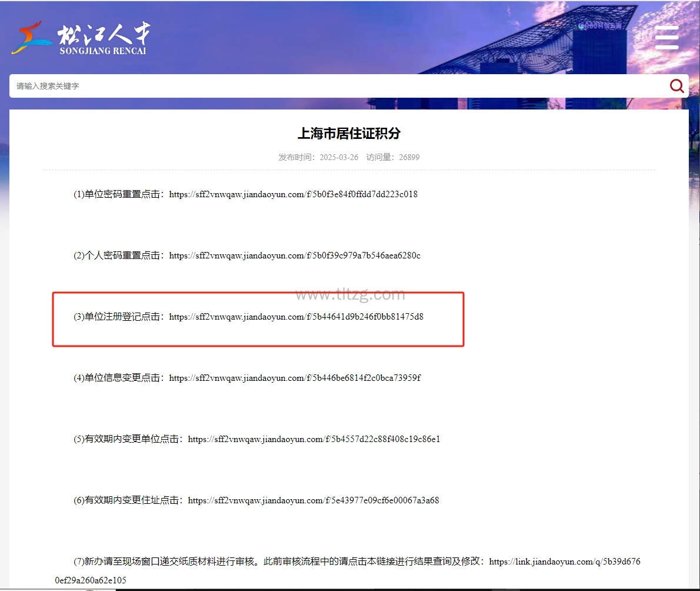
Task: Click the 发布时间 2025-03-26 text
Action: click(318, 158)
